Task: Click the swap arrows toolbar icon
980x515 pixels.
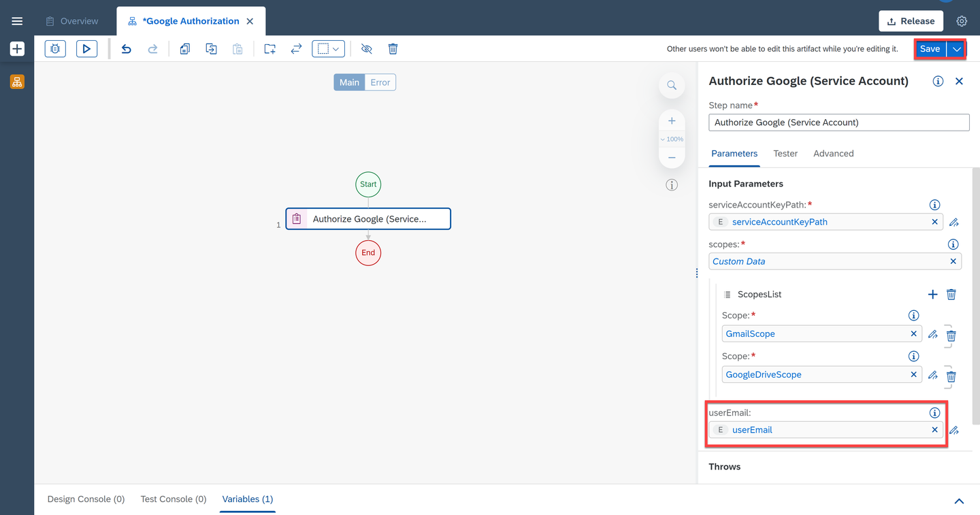Action: [x=296, y=49]
